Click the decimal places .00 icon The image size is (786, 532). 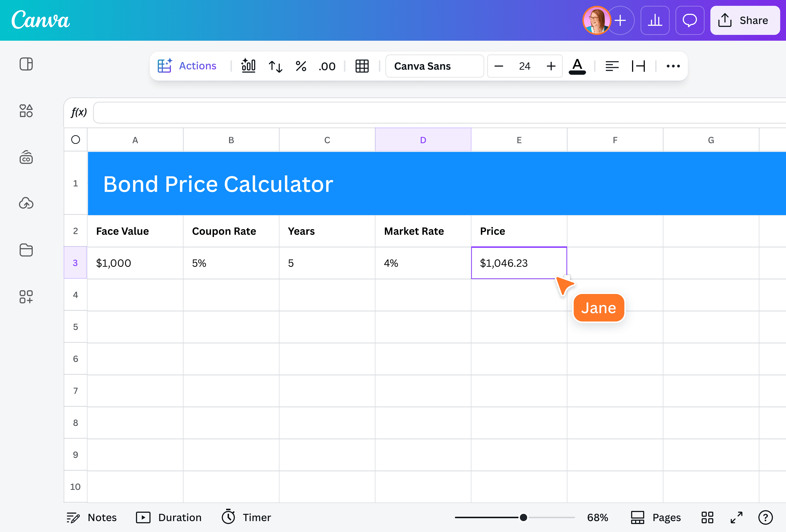click(326, 66)
